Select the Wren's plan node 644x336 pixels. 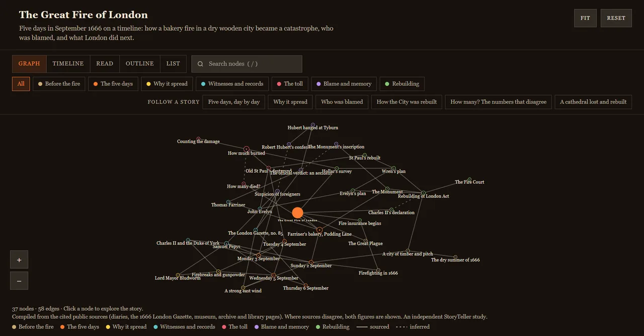[393, 168]
